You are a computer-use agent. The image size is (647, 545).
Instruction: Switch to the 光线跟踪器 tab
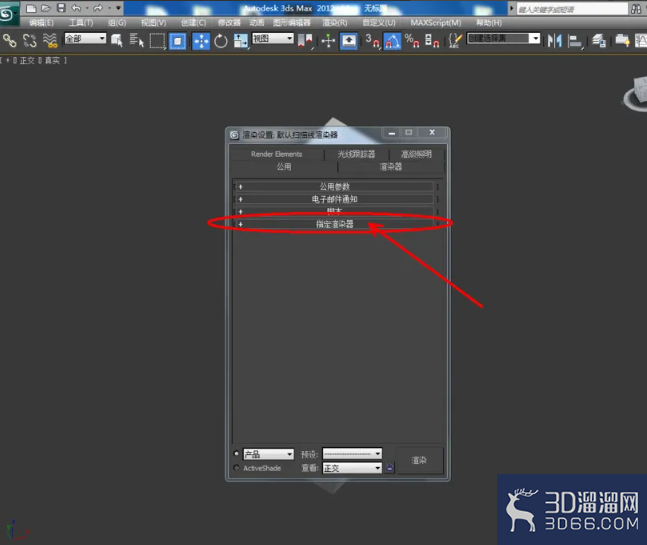click(x=356, y=154)
